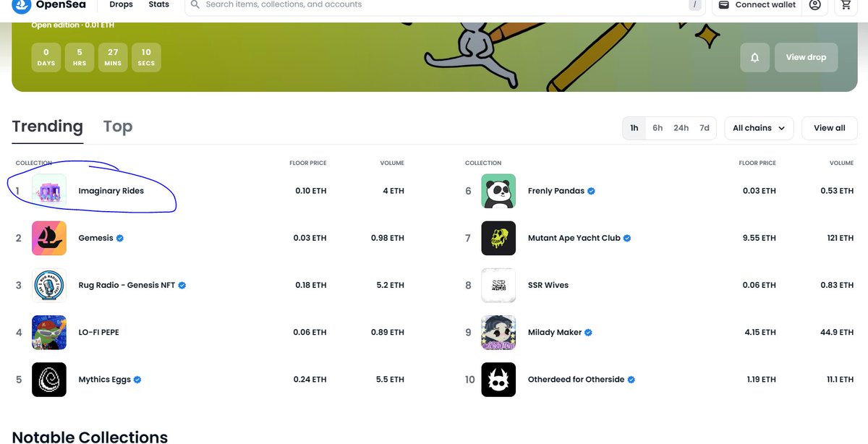Toggle the 7d trending period

tap(704, 127)
